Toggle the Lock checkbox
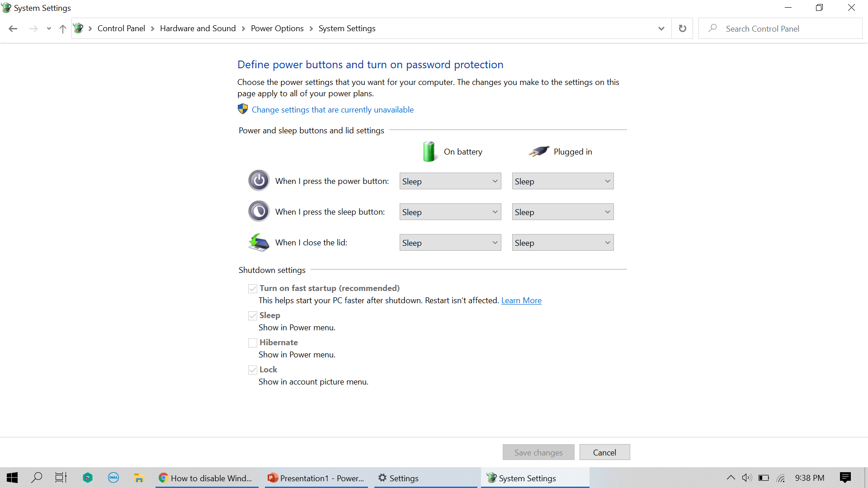This screenshot has height=488, width=868. click(253, 370)
